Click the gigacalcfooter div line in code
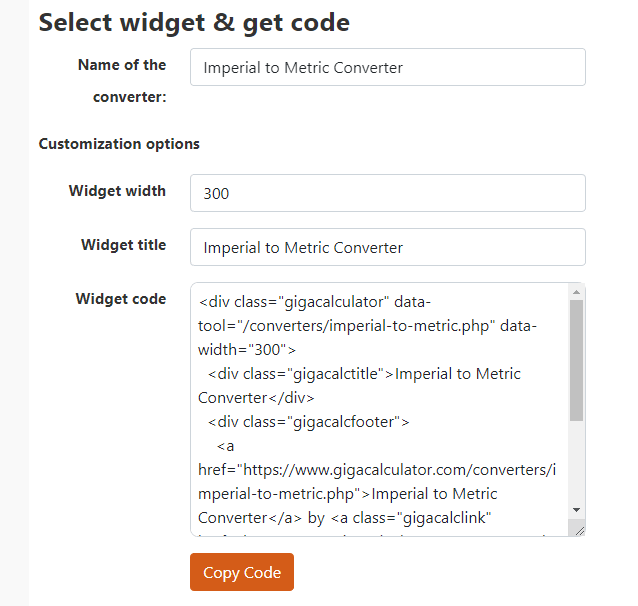Image resolution: width=638 pixels, height=606 pixels. [308, 422]
